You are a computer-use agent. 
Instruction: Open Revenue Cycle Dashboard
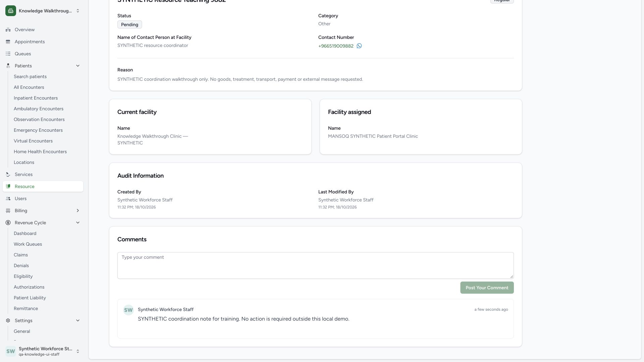(x=25, y=233)
